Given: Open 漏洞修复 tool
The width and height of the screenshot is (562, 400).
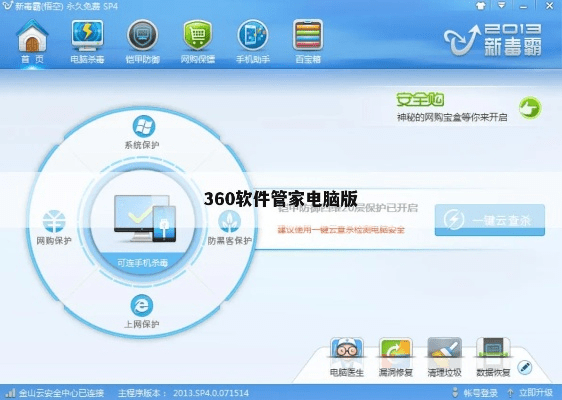Looking at the screenshot, I should (395, 357).
